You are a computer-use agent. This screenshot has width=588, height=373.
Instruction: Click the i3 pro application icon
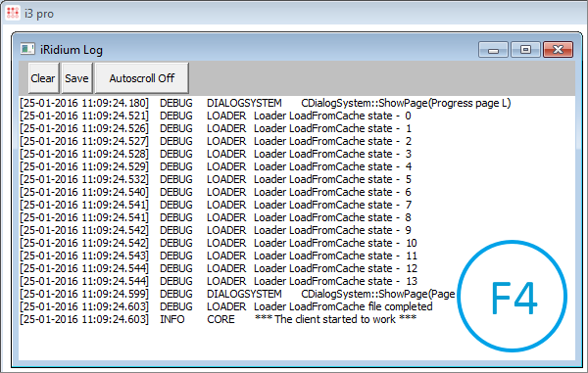[13, 13]
